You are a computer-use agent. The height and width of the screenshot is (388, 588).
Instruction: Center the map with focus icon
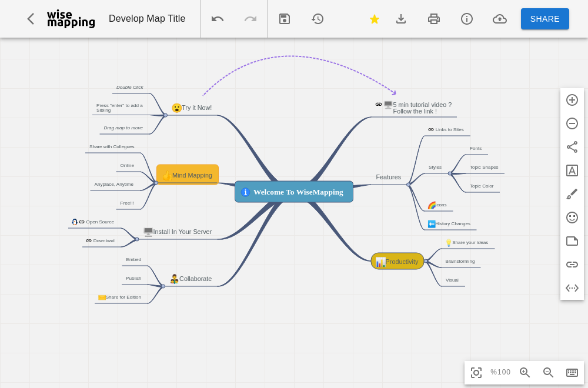[x=476, y=373]
